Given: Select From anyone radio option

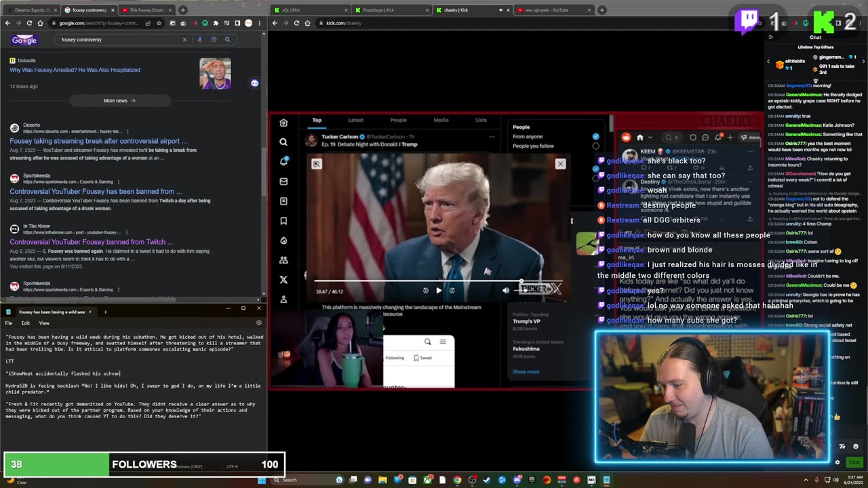Looking at the screenshot, I should [595, 136].
